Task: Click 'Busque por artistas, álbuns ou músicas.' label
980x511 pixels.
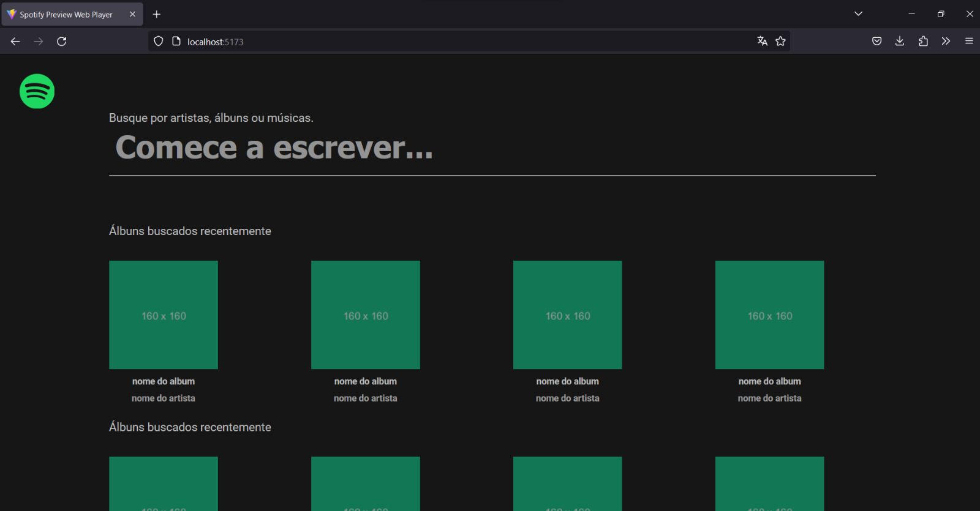Action: click(211, 117)
